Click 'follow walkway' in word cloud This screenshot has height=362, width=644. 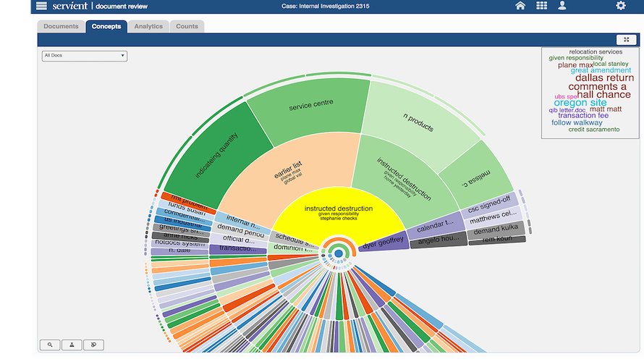[x=577, y=122]
